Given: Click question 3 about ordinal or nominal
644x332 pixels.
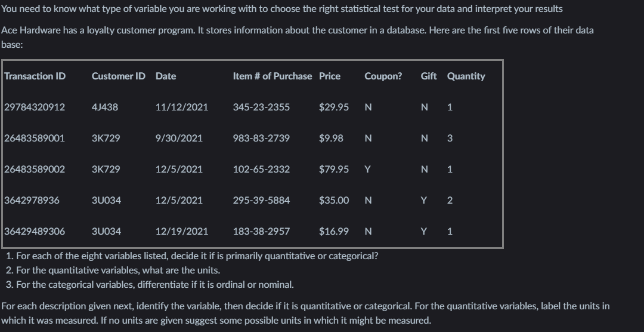Looking at the screenshot, I should coord(149,284).
